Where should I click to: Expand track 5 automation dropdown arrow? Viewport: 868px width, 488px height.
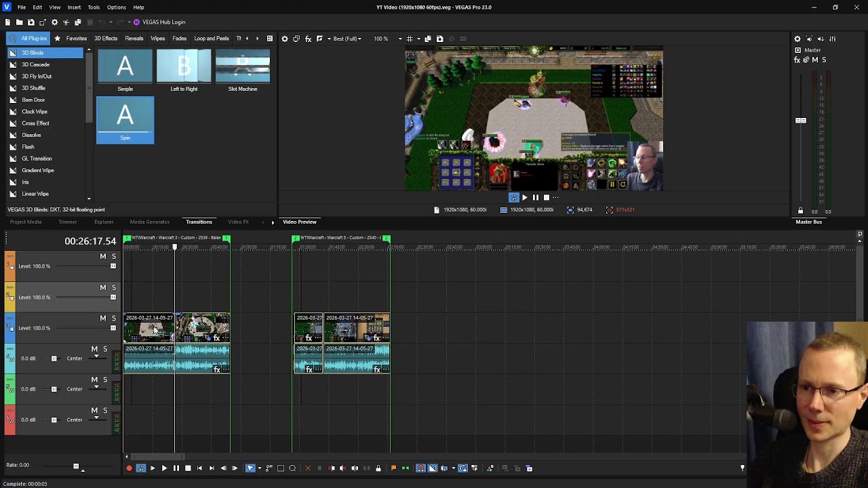click(96, 387)
